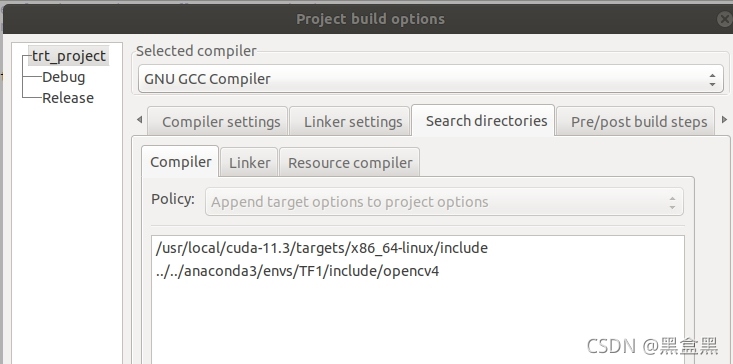This screenshot has width=733, height=364.
Task: Close the Project build options dialog
Action: point(726,19)
